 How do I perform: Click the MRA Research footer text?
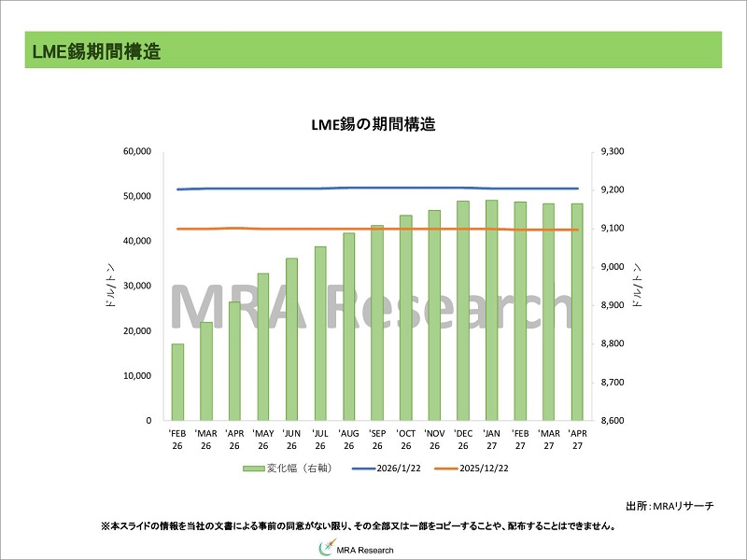coord(365,550)
